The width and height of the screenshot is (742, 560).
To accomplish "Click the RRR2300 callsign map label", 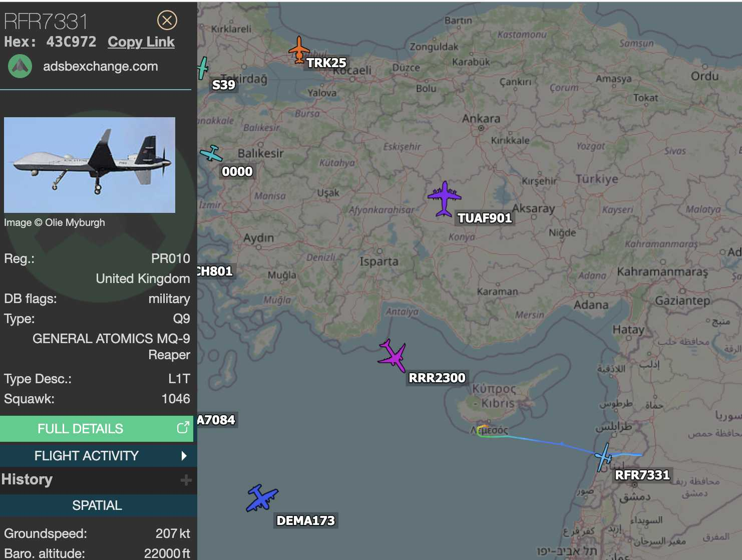I will coord(437,378).
